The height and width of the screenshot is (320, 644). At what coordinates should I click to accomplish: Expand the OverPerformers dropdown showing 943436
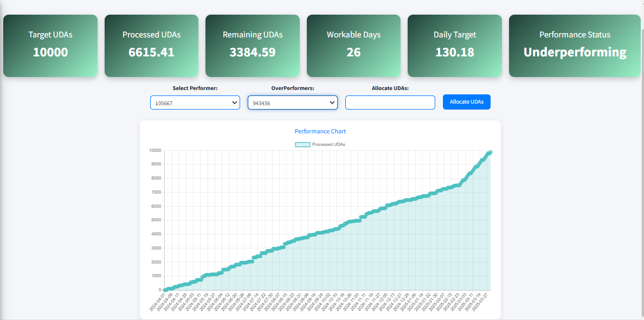[292, 103]
